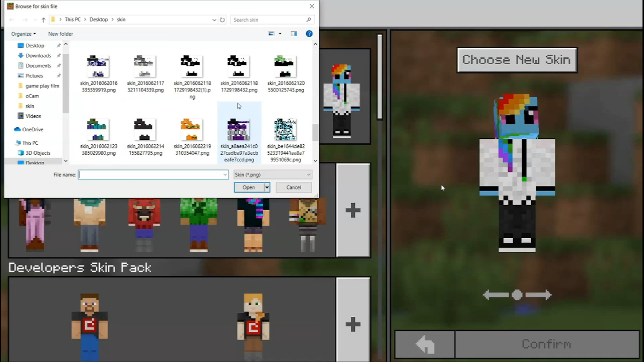Image resolution: width=644 pixels, height=362 pixels.
Task: Click the plus icon beside the upper skin row
Action: tap(353, 210)
